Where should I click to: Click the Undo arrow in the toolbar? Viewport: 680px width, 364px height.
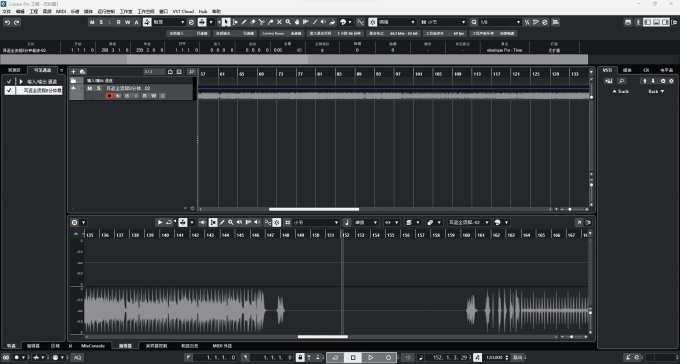(x=7, y=22)
